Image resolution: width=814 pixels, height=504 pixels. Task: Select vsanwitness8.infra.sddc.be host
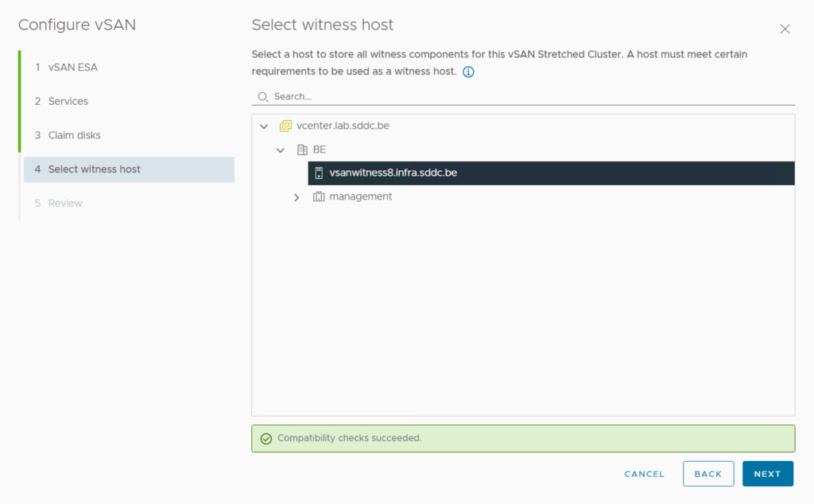tap(393, 173)
